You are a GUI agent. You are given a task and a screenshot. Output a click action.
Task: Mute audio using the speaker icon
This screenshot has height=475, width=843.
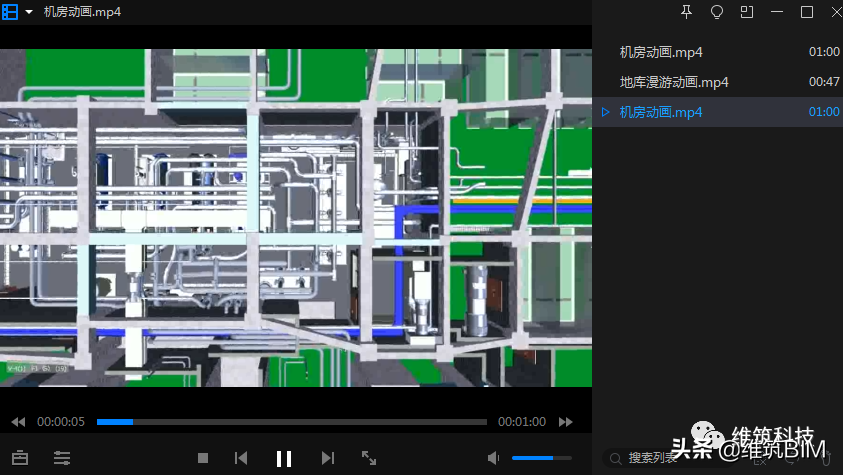[493, 458]
